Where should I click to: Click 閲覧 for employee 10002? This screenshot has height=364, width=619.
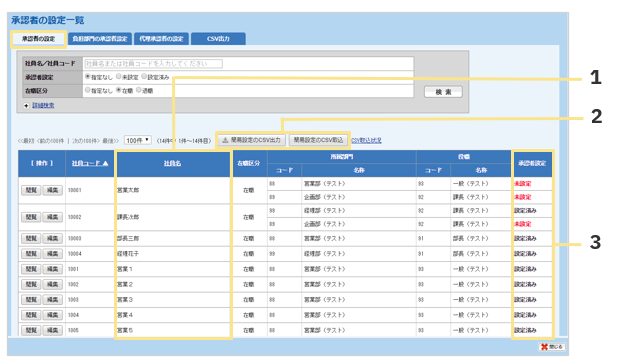point(31,217)
